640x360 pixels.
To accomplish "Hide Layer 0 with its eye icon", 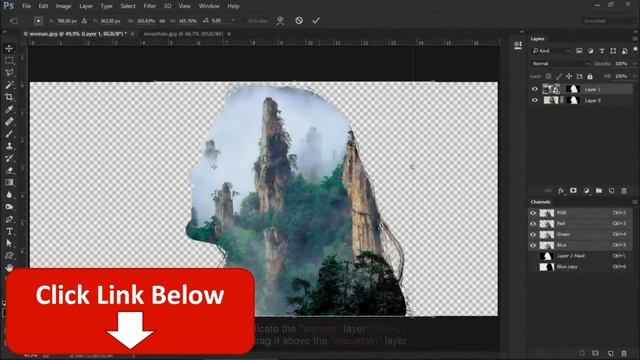I will [x=535, y=100].
